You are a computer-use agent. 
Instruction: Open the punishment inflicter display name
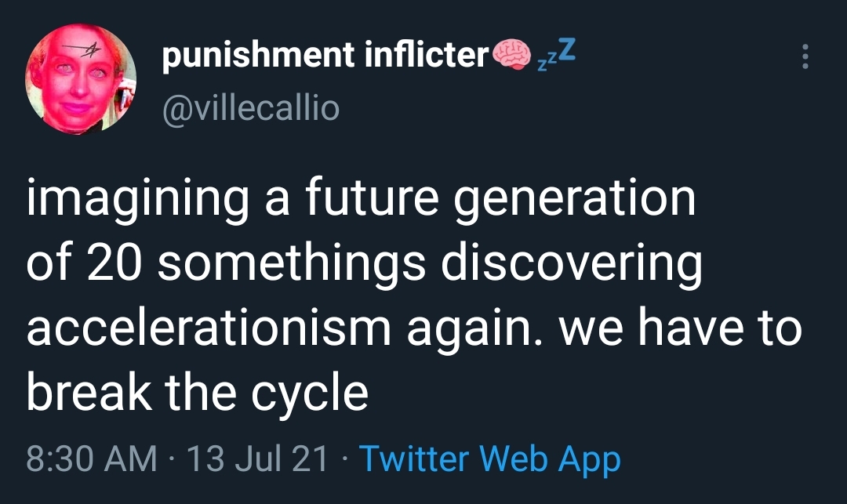point(325,57)
